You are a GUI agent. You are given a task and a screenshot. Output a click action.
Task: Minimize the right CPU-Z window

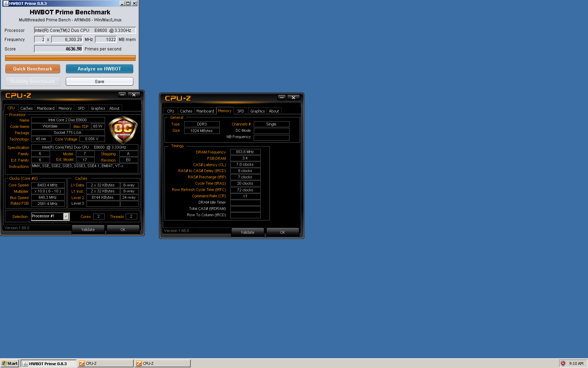[x=282, y=97]
